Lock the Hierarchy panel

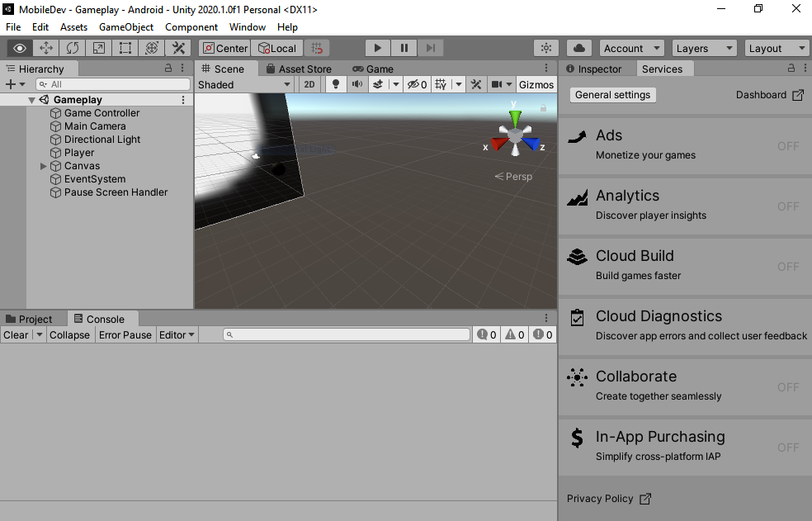(168, 68)
